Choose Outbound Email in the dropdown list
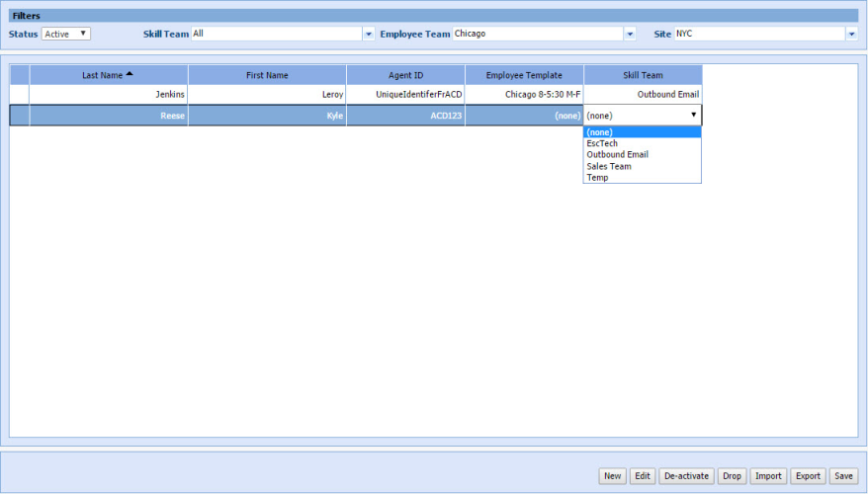This screenshot has width=868, height=494. coord(617,155)
